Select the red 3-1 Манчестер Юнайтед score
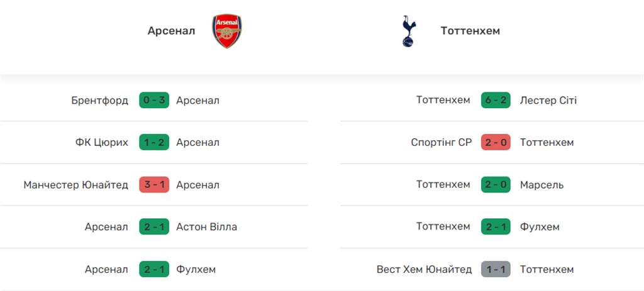 [154, 185]
